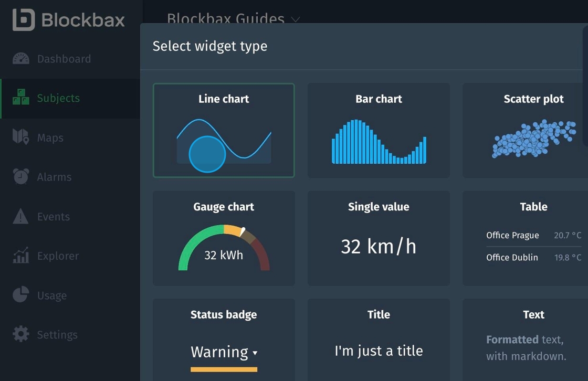Click the Events warning triangle icon

20,216
